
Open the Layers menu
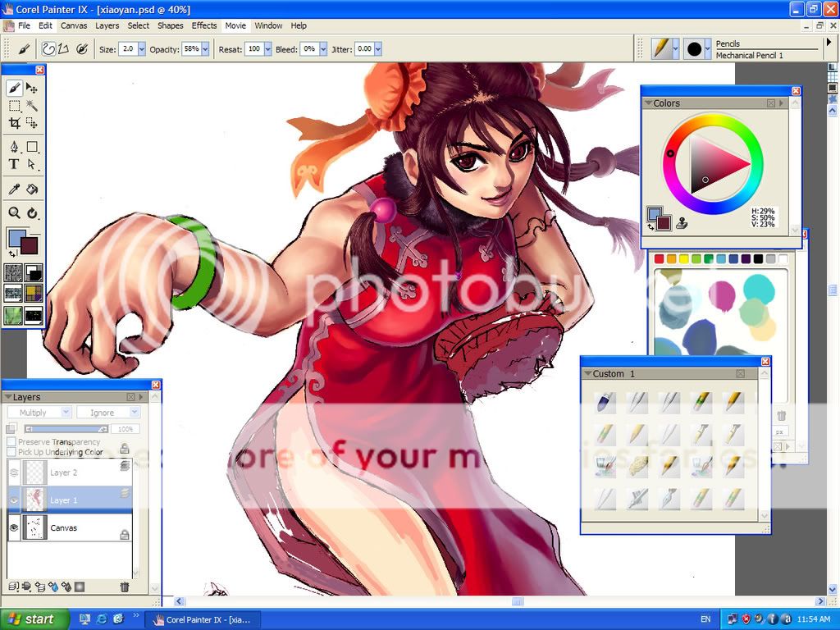107,25
